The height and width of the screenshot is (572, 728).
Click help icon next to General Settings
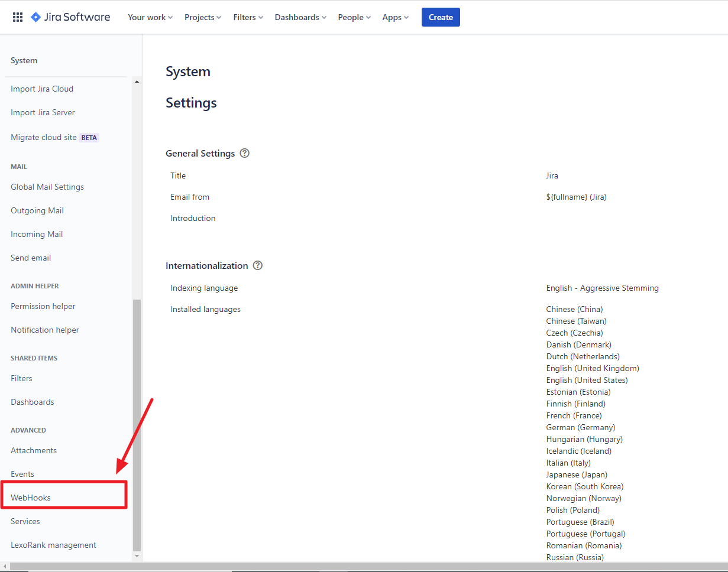[244, 153]
